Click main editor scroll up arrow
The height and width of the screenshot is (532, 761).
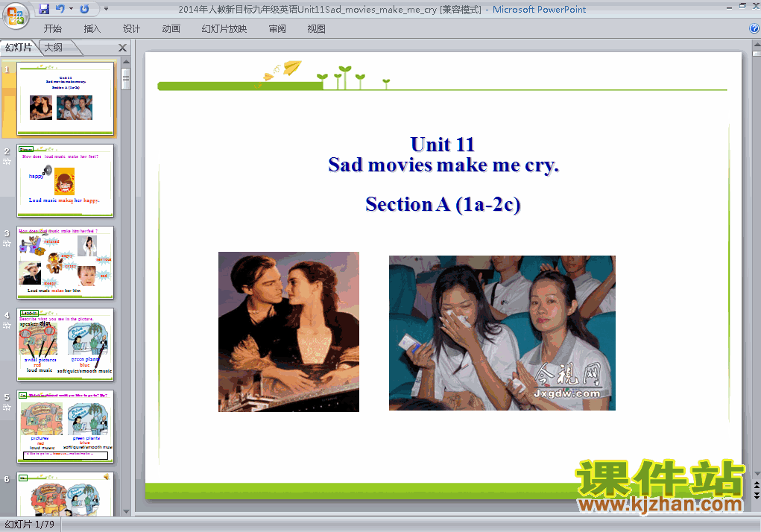tap(757, 45)
